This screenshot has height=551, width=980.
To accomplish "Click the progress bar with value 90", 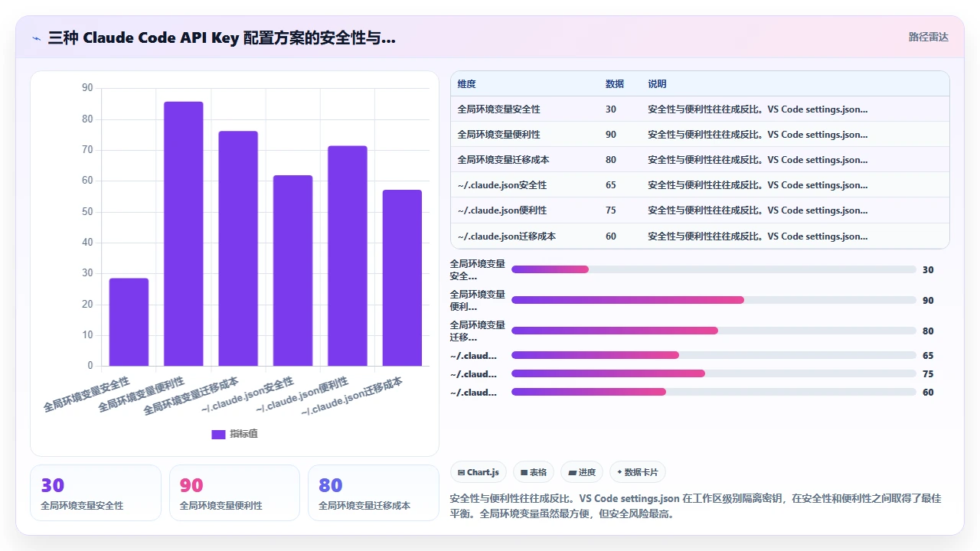I will tap(714, 300).
